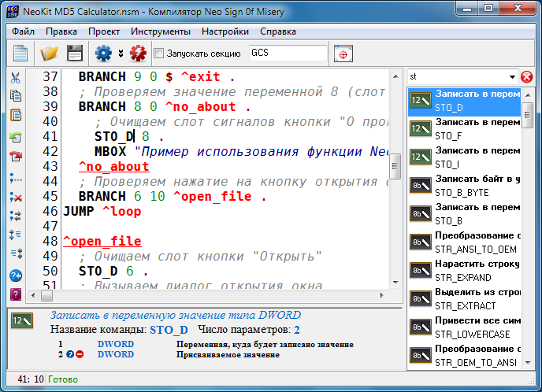Click the indent-lines sidebar icon

(x=16, y=235)
